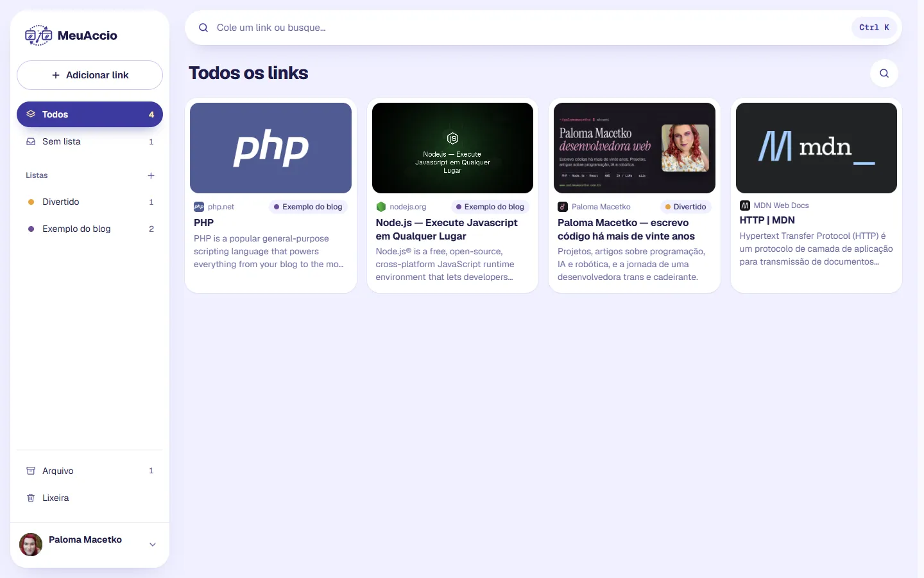Open the Exemplo do blog list in sidebar
The image size is (924, 578).
click(90, 229)
